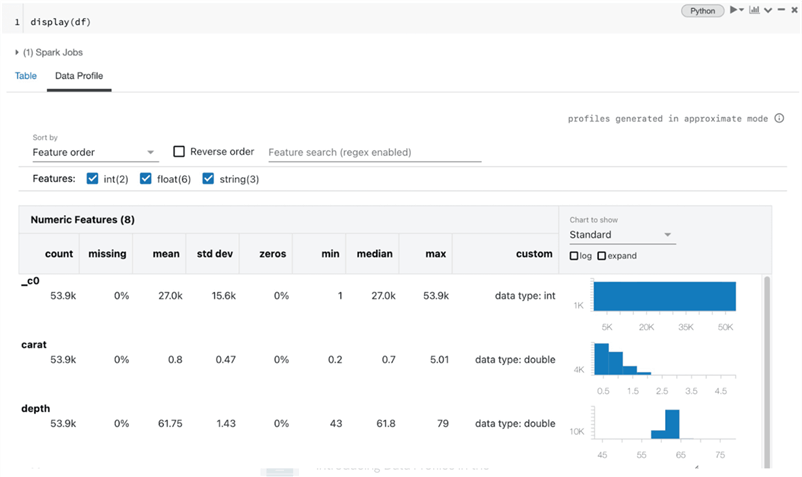Enable the log chart checkbox
This screenshot has width=802, height=477.
pyautogui.click(x=574, y=256)
